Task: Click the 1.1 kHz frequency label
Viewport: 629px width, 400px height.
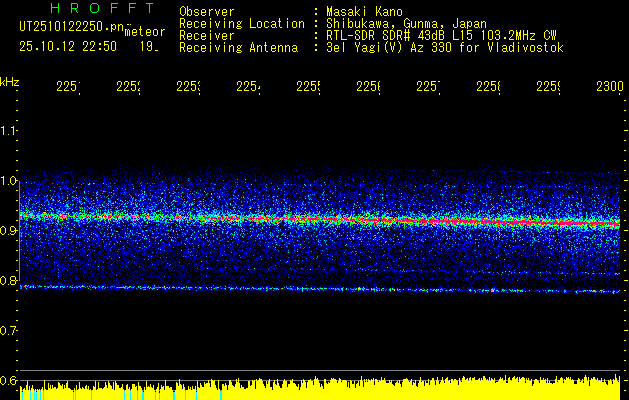Action: point(8,130)
